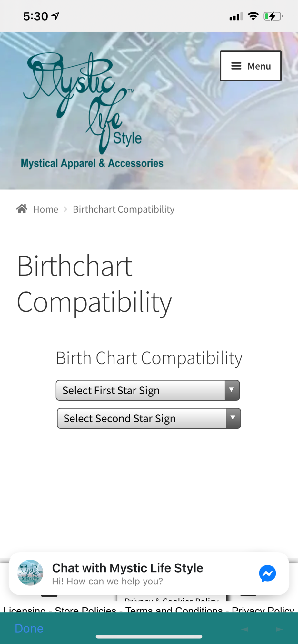Open the hamburger Menu button
The image size is (298, 644).
click(x=251, y=66)
